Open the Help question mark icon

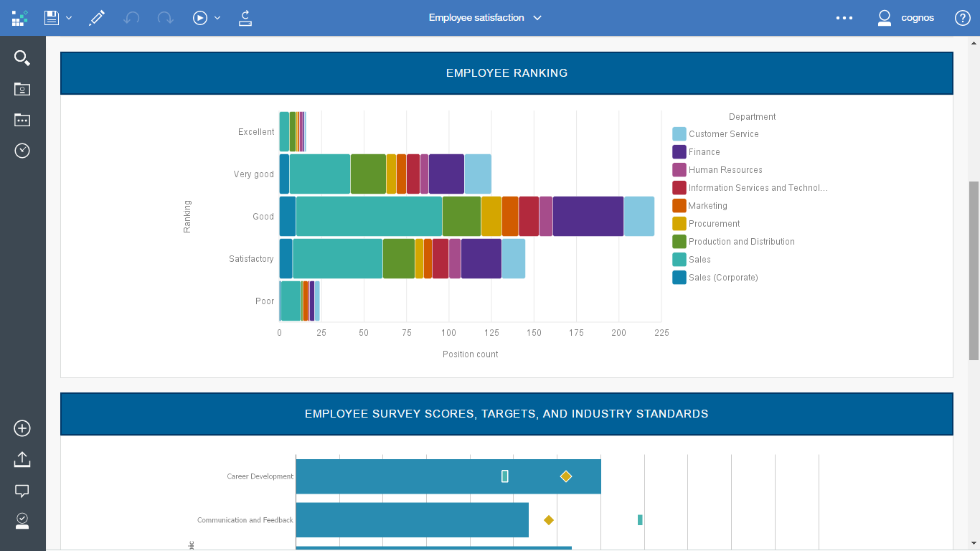click(x=962, y=18)
